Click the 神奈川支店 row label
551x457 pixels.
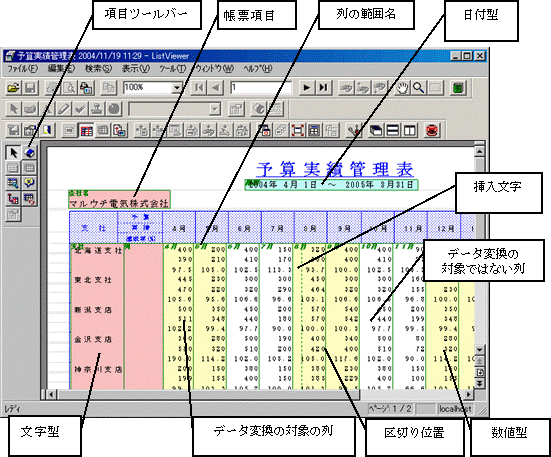pyautogui.click(x=98, y=370)
